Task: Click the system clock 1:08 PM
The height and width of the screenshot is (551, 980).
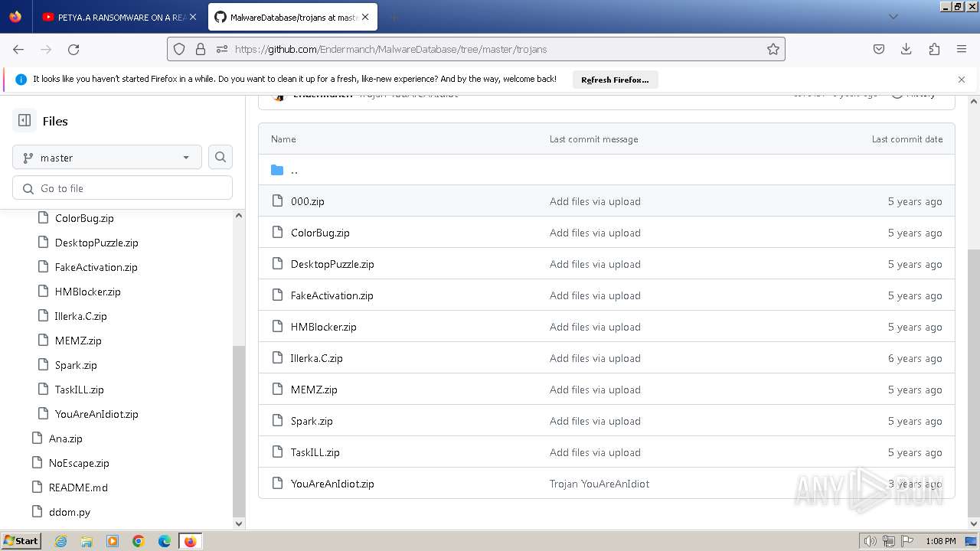Action: 940,541
